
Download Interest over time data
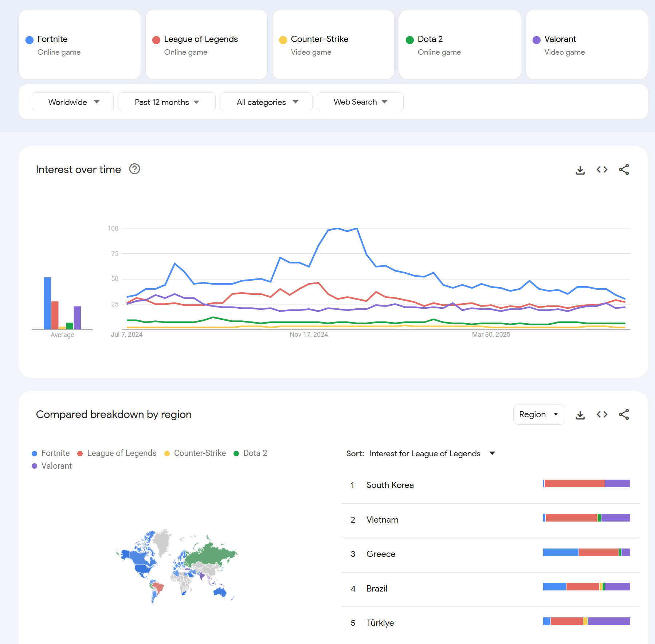tap(580, 170)
